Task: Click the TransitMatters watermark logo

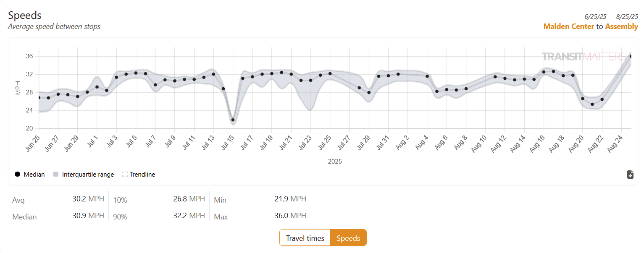Action: coord(584,57)
